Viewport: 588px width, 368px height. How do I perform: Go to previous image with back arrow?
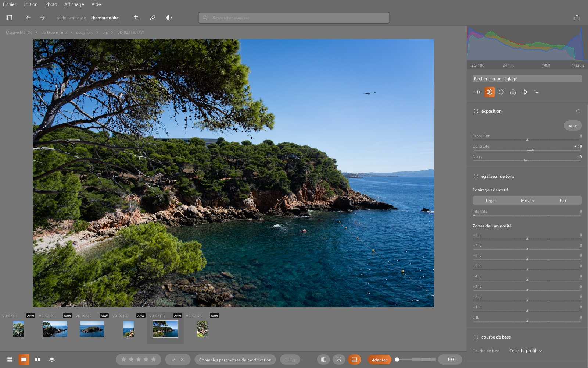tap(28, 18)
